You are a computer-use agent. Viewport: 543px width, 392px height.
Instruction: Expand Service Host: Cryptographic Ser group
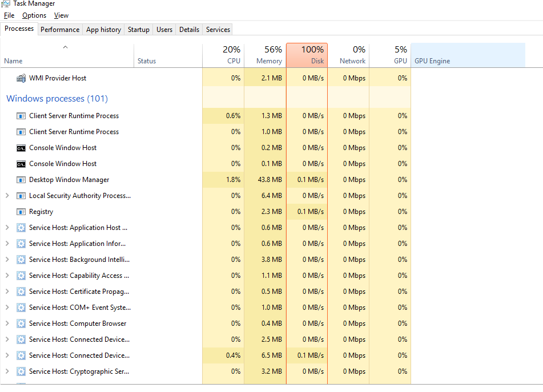tap(7, 371)
